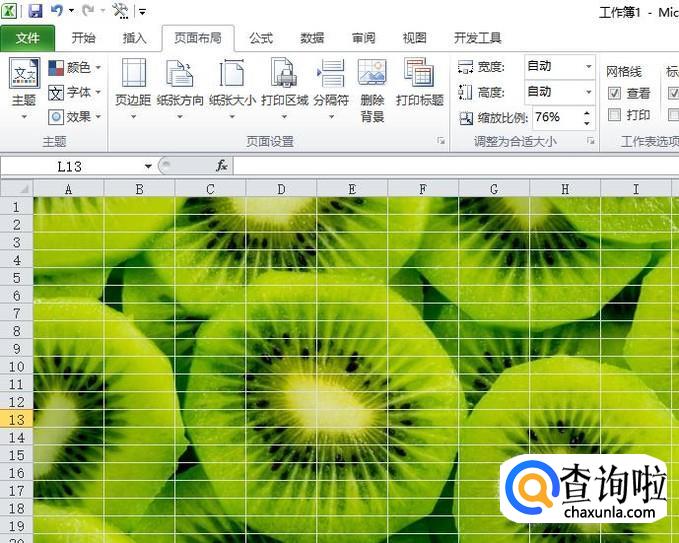Click the fx Insert Function button
The height and width of the screenshot is (543, 679).
pos(222,166)
